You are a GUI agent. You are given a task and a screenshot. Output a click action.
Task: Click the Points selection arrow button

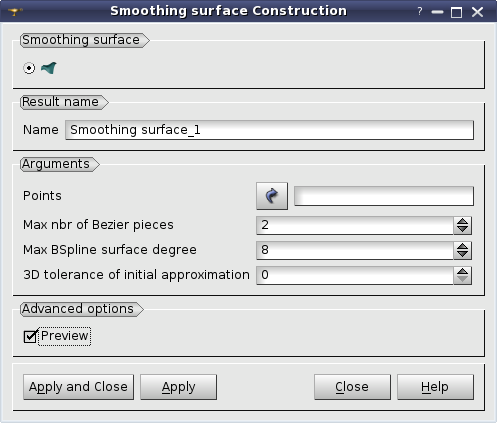click(272, 196)
